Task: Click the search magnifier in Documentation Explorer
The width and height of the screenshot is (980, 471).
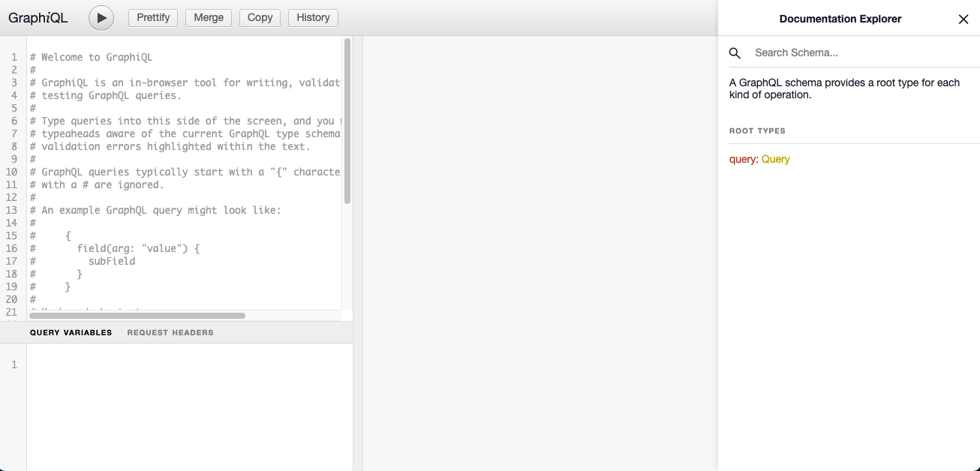Action: [734, 52]
